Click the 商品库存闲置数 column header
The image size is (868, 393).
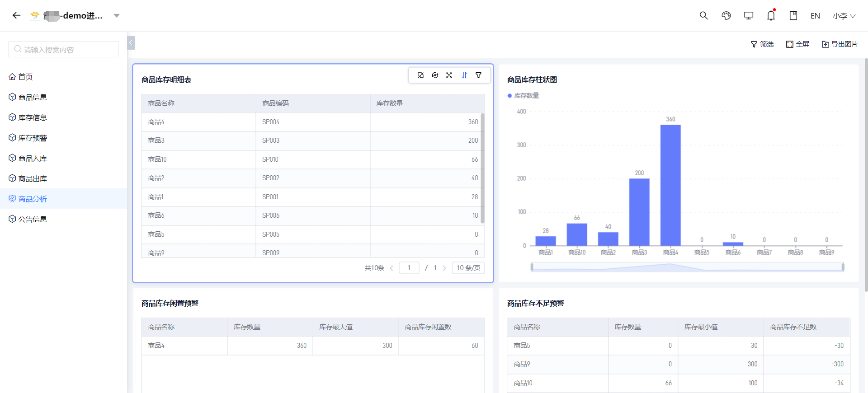pos(442,327)
